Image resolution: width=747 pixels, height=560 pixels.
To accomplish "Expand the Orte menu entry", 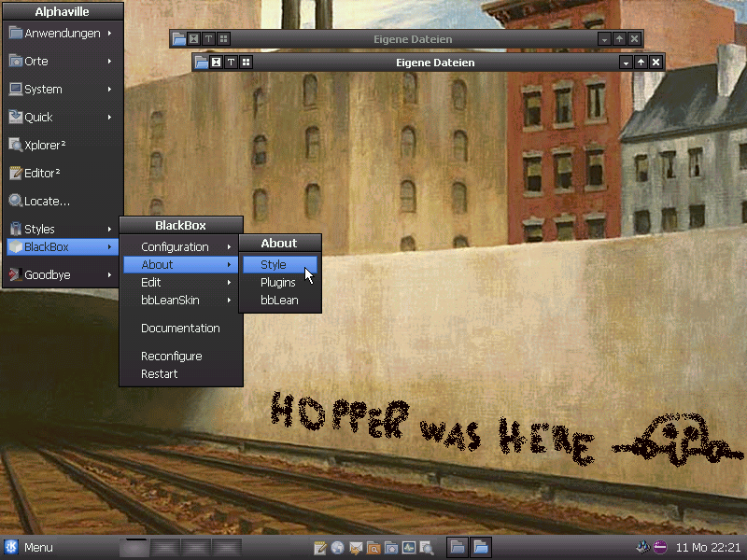I will (x=63, y=61).
